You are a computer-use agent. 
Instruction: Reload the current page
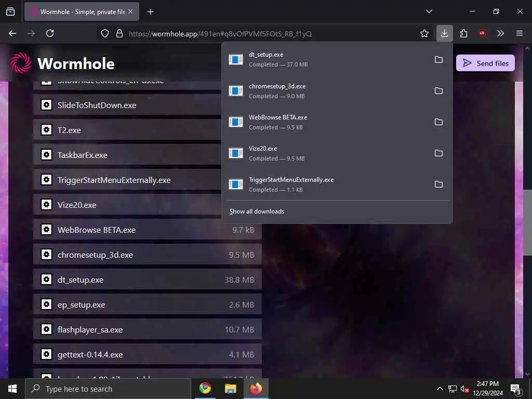[50, 33]
